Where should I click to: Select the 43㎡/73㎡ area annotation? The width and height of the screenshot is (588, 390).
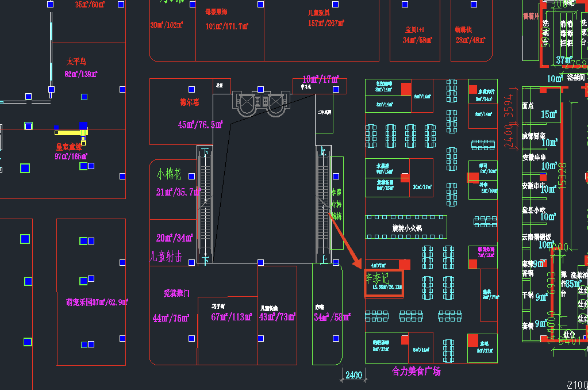[x=277, y=317]
